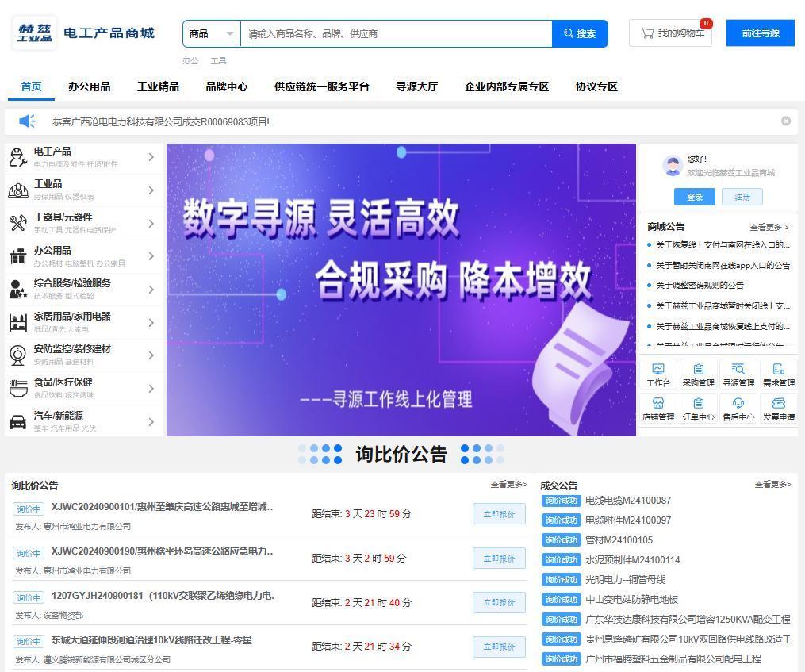Click the 售后中心 after-sales icon
The height and width of the screenshot is (672, 805).
pos(738,409)
